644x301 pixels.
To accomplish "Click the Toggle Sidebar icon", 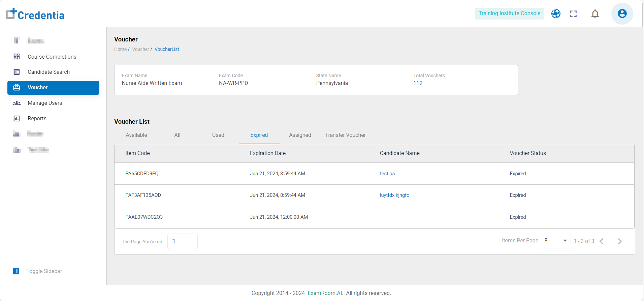I will pyautogui.click(x=16, y=271).
